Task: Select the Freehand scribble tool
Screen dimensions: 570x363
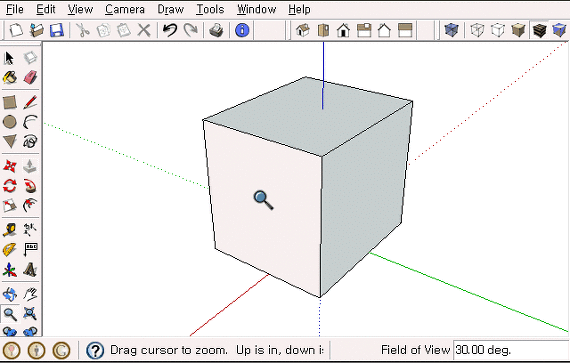Action: (30, 141)
